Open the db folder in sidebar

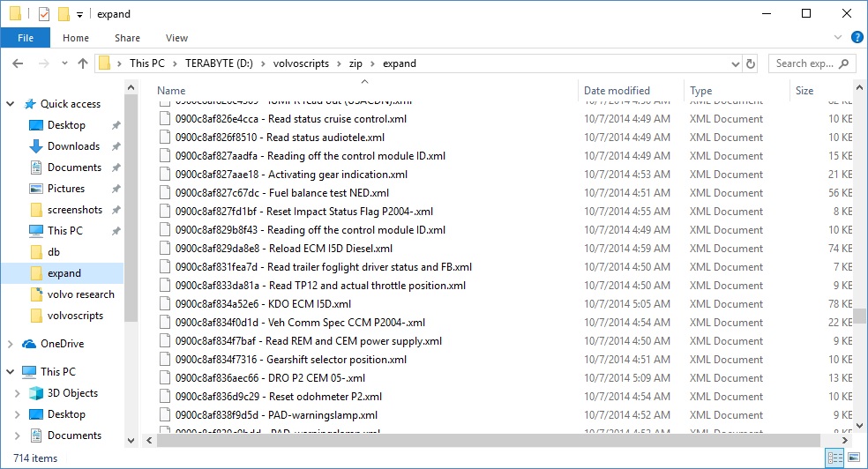tap(53, 252)
